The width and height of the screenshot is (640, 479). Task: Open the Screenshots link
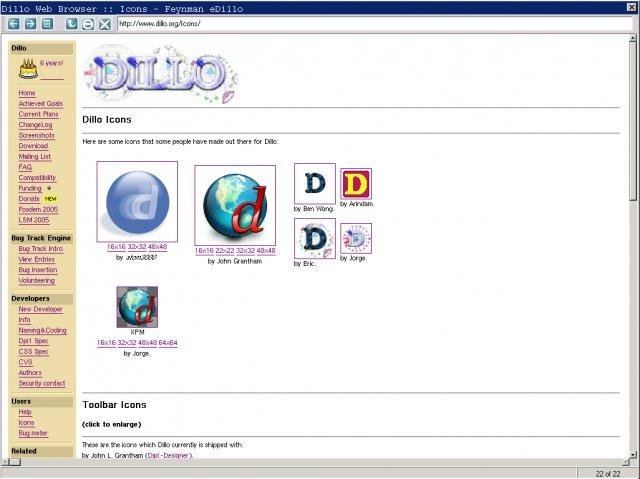[37, 135]
